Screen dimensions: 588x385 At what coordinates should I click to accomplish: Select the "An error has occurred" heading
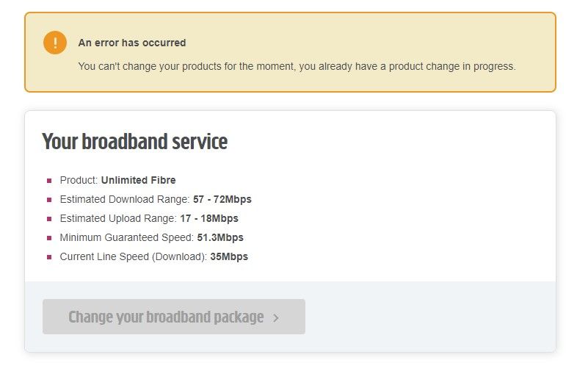[x=132, y=43]
